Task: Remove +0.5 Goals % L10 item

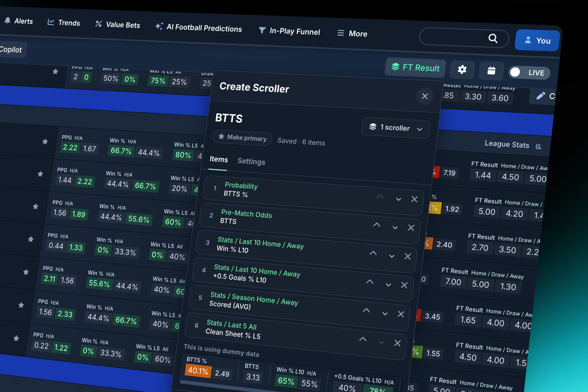Action: click(x=404, y=285)
